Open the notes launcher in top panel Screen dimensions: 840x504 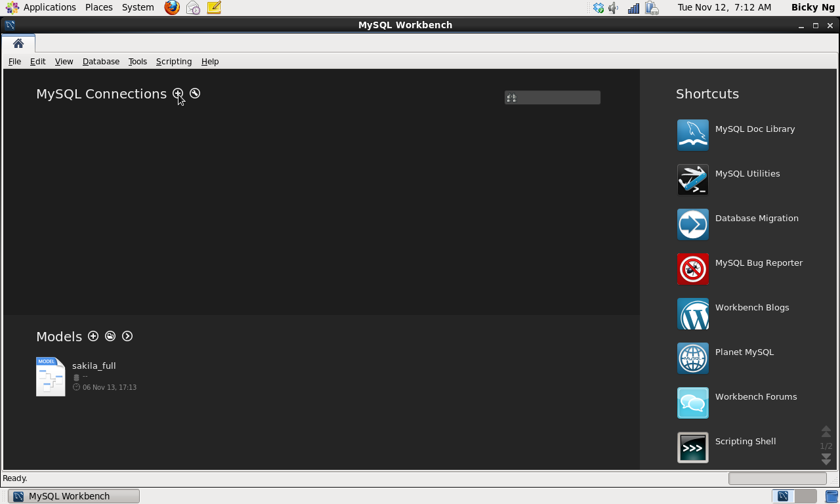pos(213,7)
